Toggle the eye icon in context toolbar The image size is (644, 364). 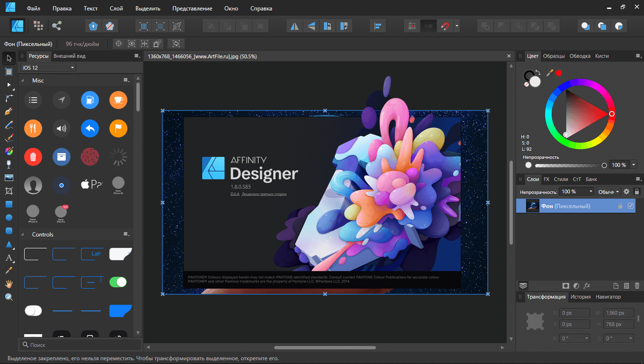(x=131, y=43)
